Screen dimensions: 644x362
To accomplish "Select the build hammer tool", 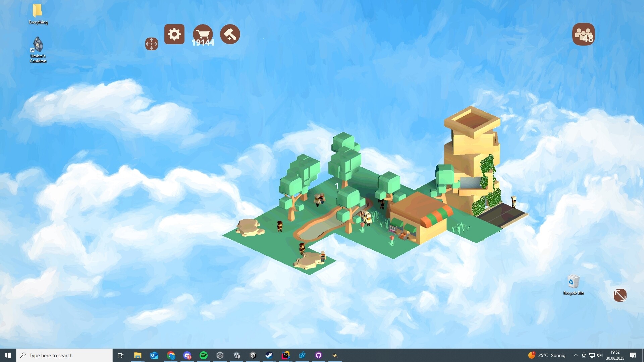I will [x=230, y=34].
